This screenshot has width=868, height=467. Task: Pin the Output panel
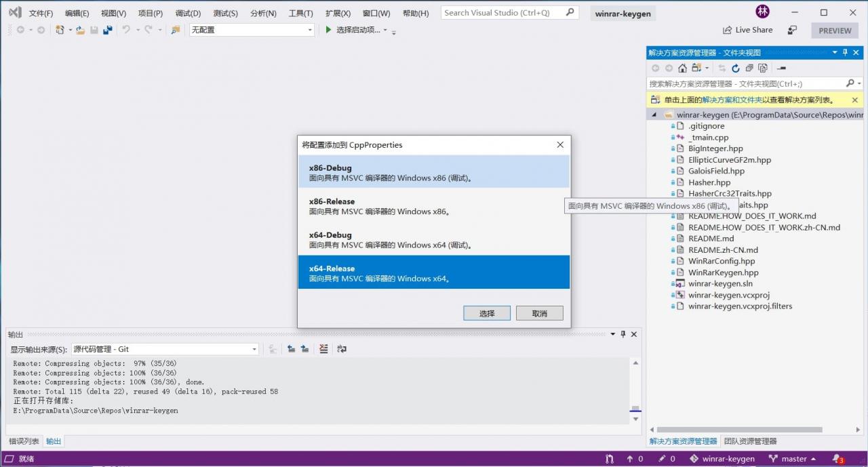point(623,334)
